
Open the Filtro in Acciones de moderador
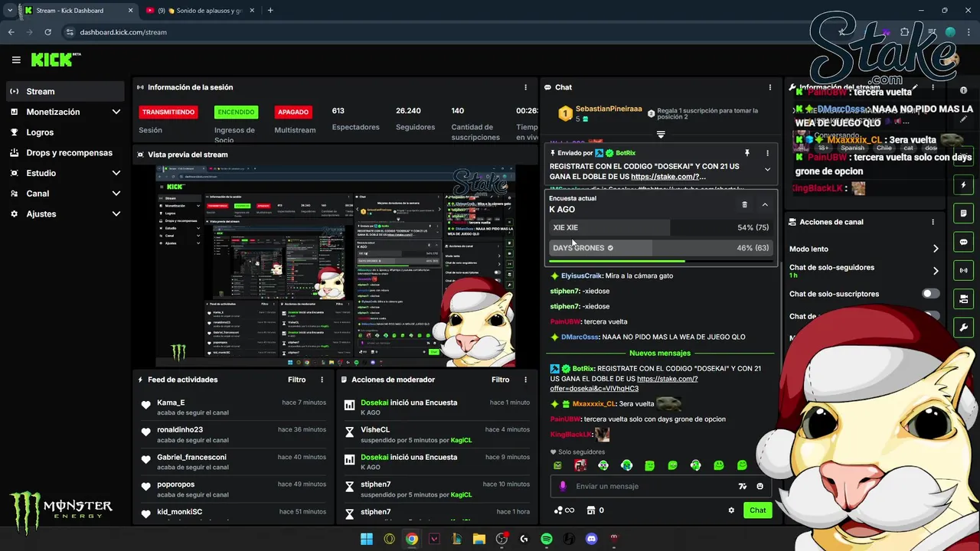(501, 380)
